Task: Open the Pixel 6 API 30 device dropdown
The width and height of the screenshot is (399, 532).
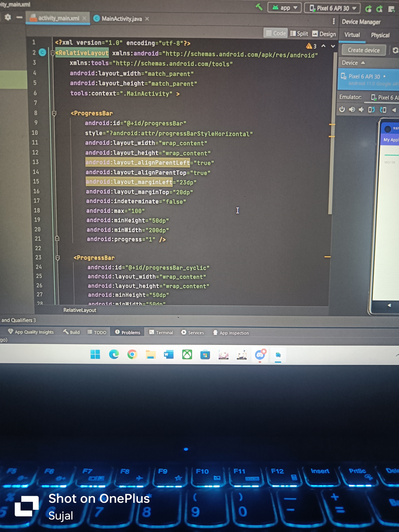Action: (x=332, y=8)
